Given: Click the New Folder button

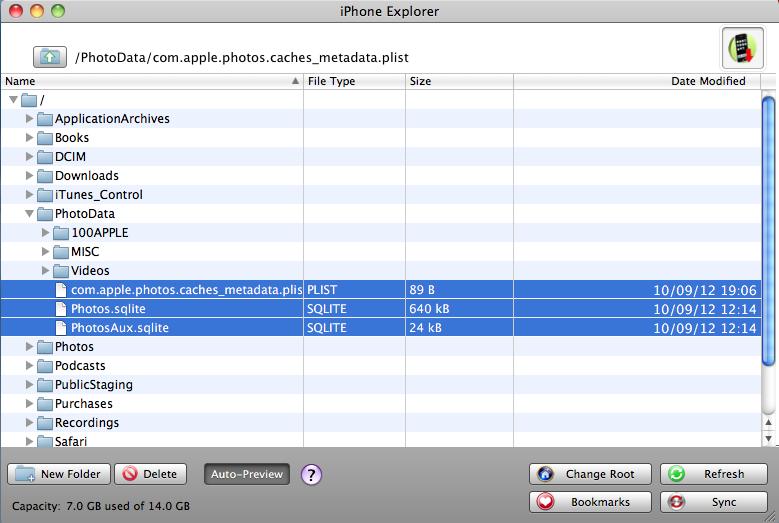Looking at the screenshot, I should pos(59,474).
